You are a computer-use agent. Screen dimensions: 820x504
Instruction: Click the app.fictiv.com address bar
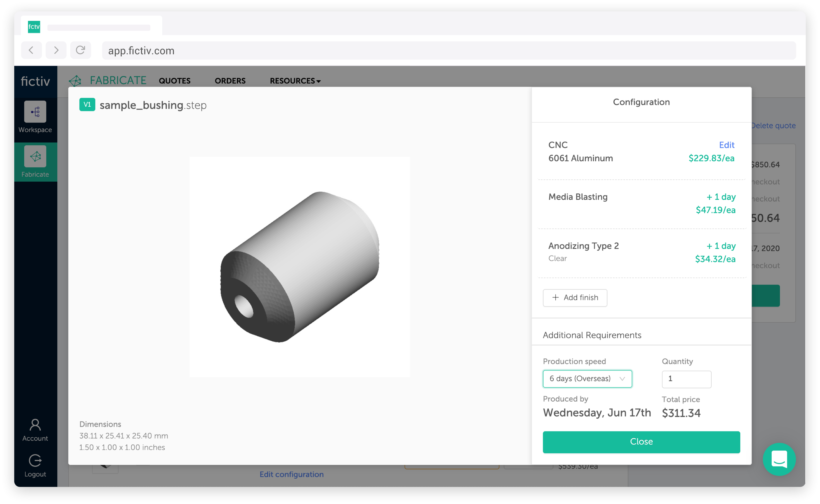pos(448,51)
